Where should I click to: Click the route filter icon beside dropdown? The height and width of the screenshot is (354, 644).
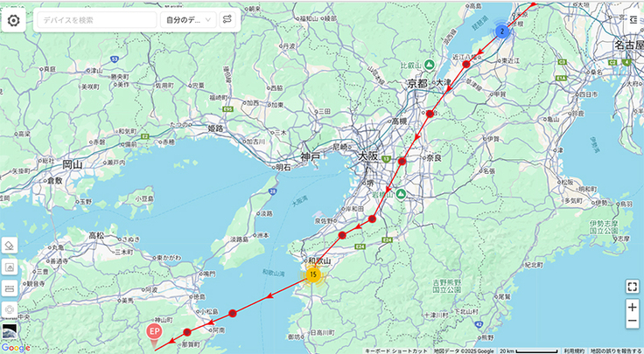(x=227, y=19)
